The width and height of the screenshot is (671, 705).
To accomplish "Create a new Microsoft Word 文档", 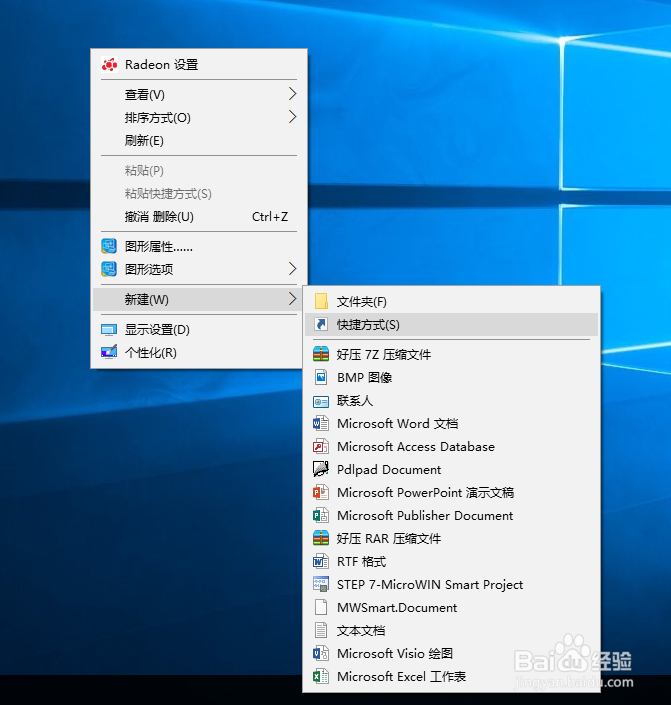I will (452, 424).
